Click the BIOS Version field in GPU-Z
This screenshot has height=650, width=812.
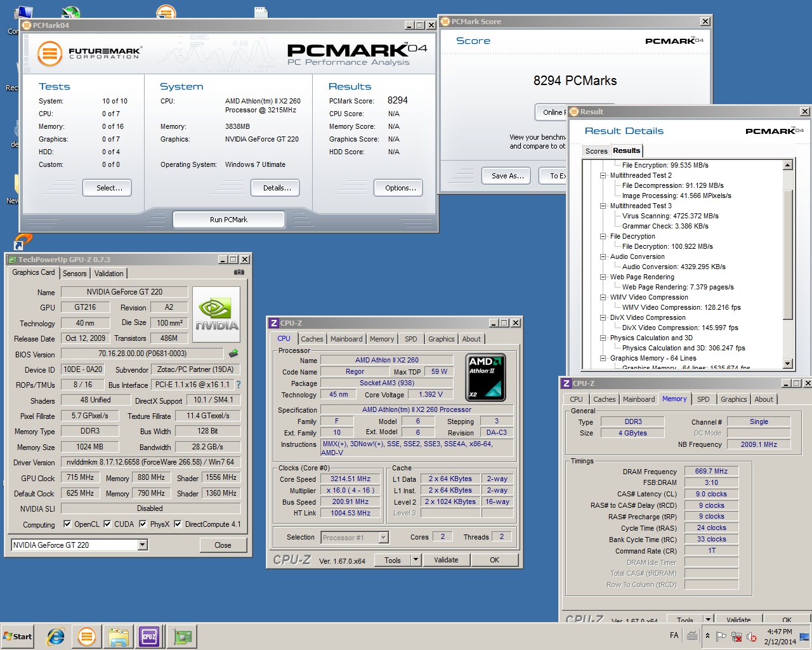(142, 354)
